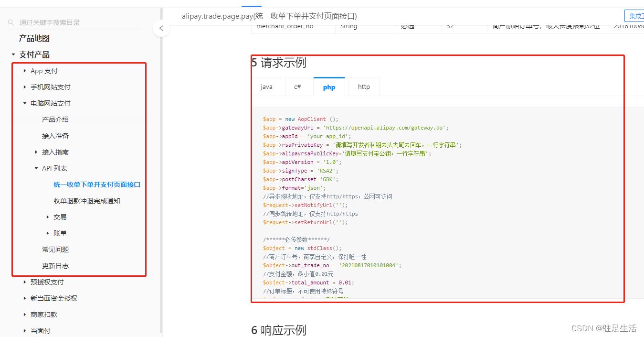Switch to the c# code tab

[297, 87]
